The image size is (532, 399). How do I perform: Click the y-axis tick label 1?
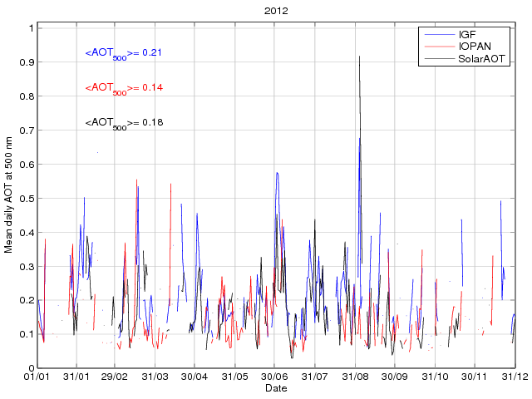point(32,27)
